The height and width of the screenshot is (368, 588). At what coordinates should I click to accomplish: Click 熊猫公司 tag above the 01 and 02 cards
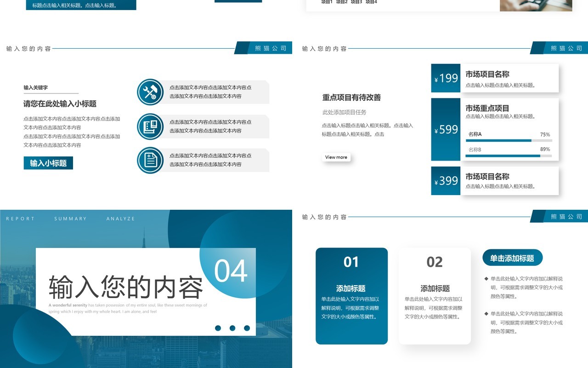(x=566, y=216)
